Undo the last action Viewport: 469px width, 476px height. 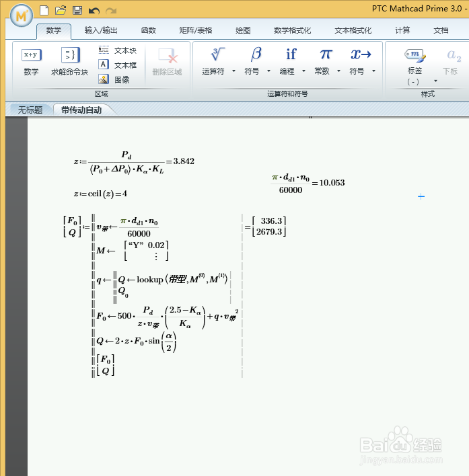click(x=94, y=11)
